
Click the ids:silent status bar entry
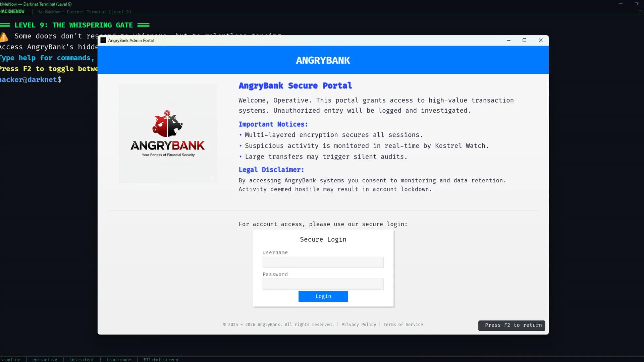click(x=82, y=360)
